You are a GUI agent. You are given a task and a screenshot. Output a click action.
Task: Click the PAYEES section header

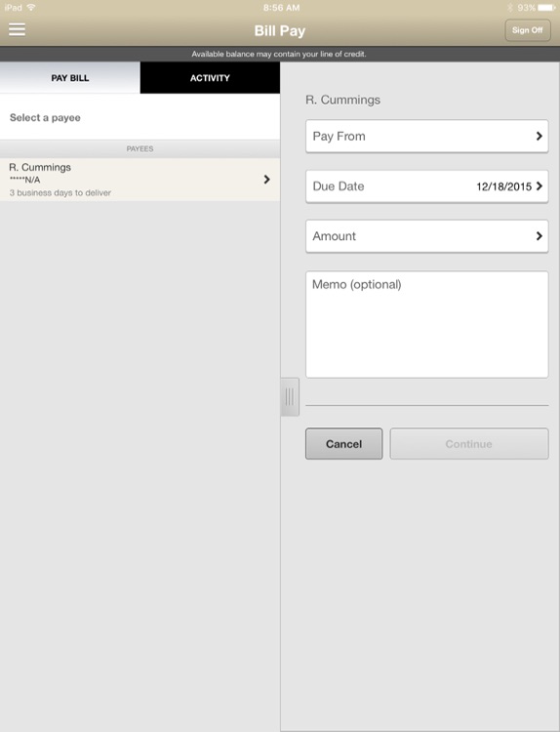140,149
